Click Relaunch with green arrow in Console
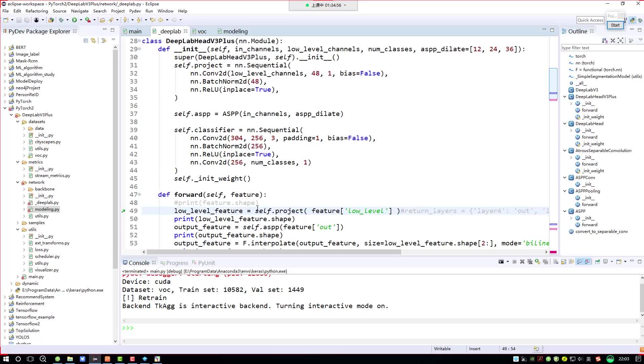Viewport: 644px width, 364px height. 538,262
